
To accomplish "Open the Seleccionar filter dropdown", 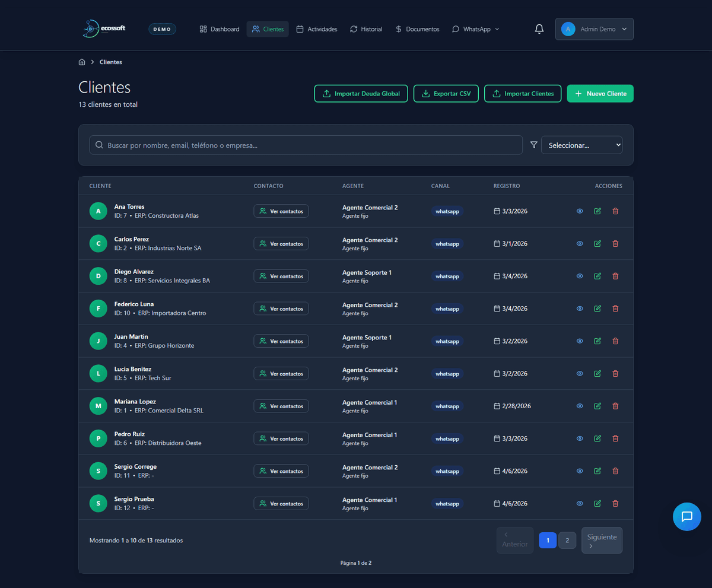I will (581, 145).
